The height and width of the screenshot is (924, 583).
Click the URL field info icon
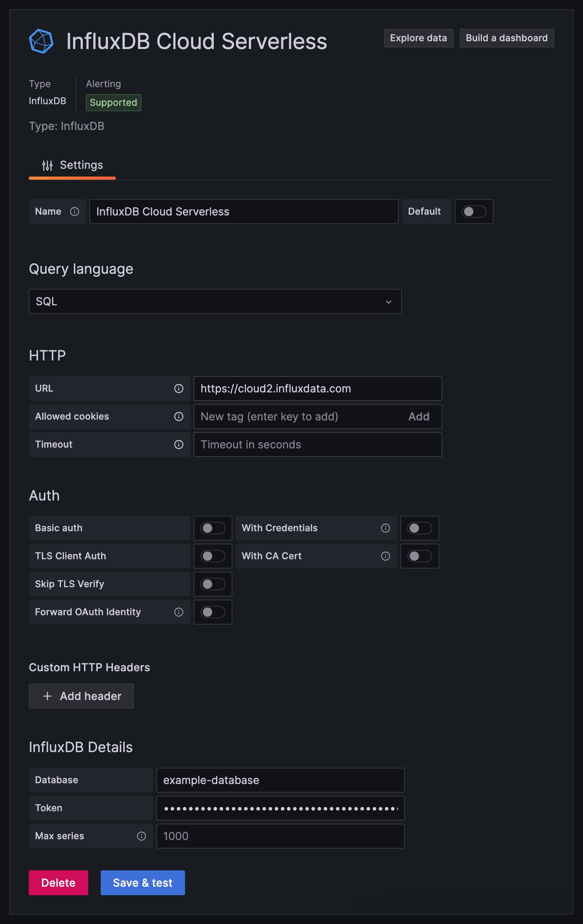[x=179, y=388]
